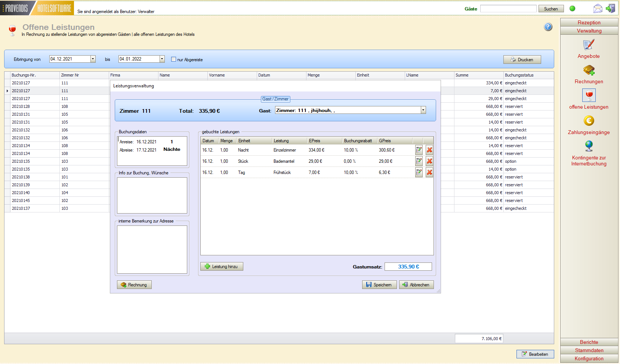
Task: Click the Leistung hinzu button
Action: (x=222, y=267)
